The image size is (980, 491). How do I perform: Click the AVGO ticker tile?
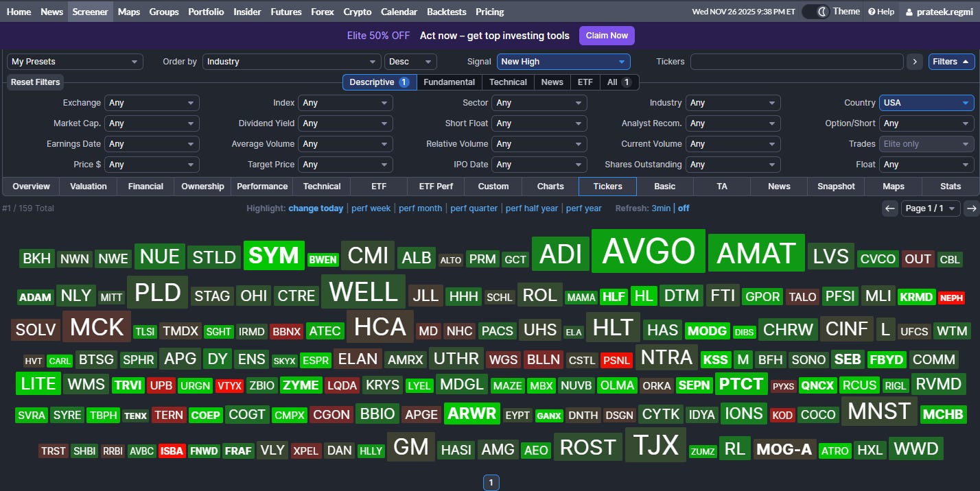(649, 251)
